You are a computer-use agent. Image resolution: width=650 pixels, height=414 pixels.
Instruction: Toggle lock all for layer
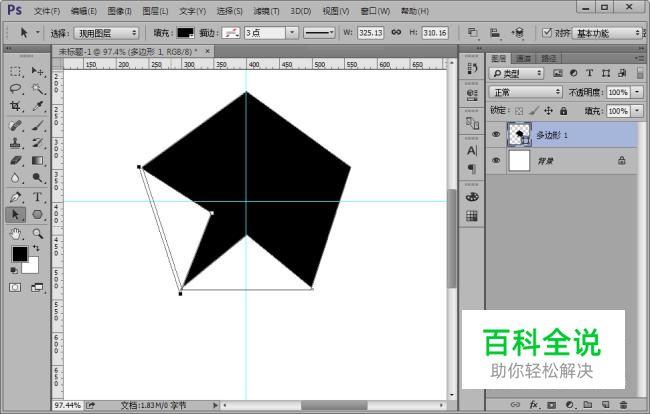point(563,111)
